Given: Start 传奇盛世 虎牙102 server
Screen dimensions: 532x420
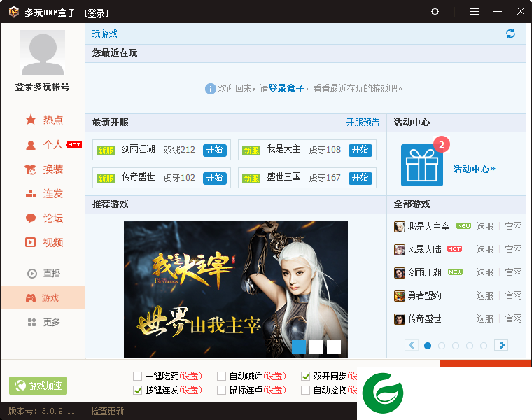Looking at the screenshot, I should tap(214, 177).
